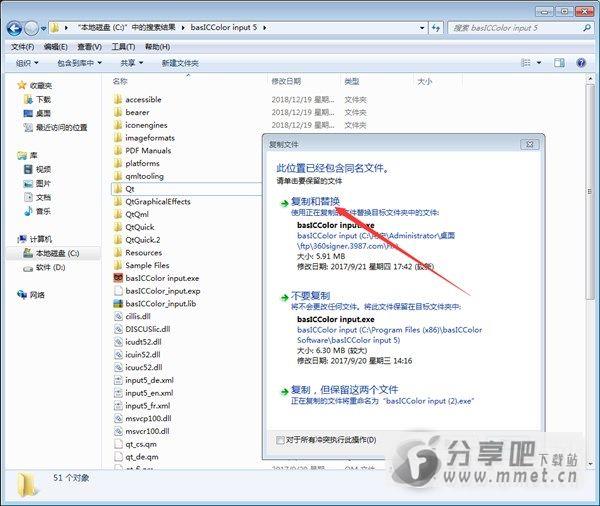The height and width of the screenshot is (506, 600).
Task: Expand the 包含到库中 dropdown
Action: [79, 63]
